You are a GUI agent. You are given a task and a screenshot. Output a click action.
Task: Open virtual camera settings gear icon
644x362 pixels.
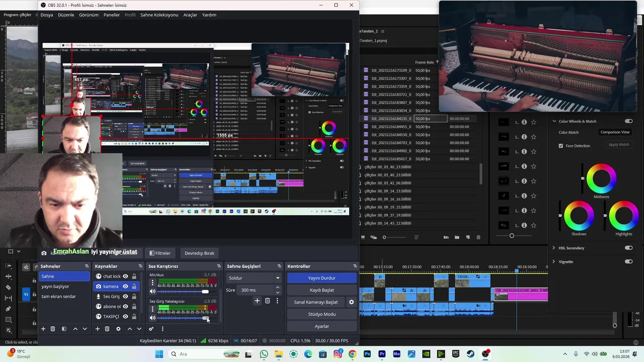351,302
